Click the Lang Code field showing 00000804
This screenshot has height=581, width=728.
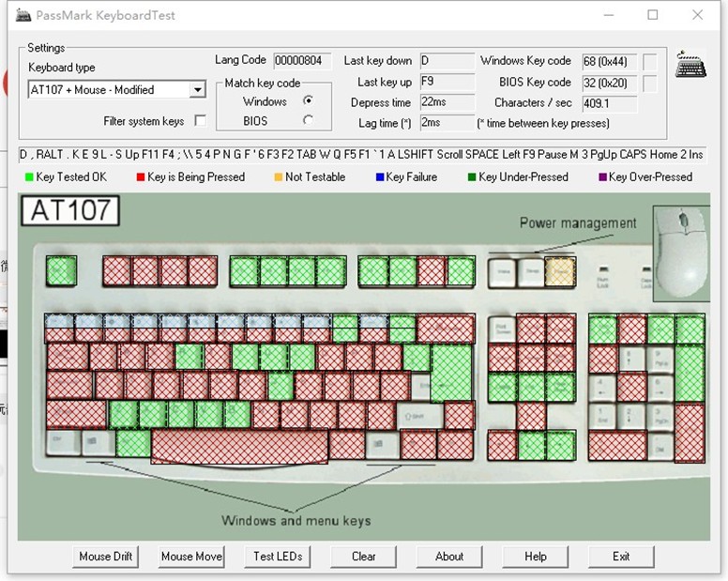(302, 61)
